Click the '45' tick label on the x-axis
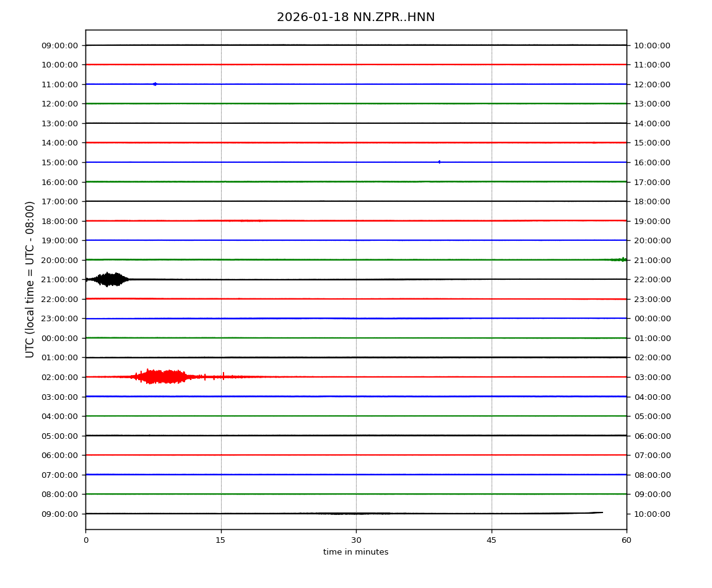Viewport: 712px width, 588px height. (492, 540)
